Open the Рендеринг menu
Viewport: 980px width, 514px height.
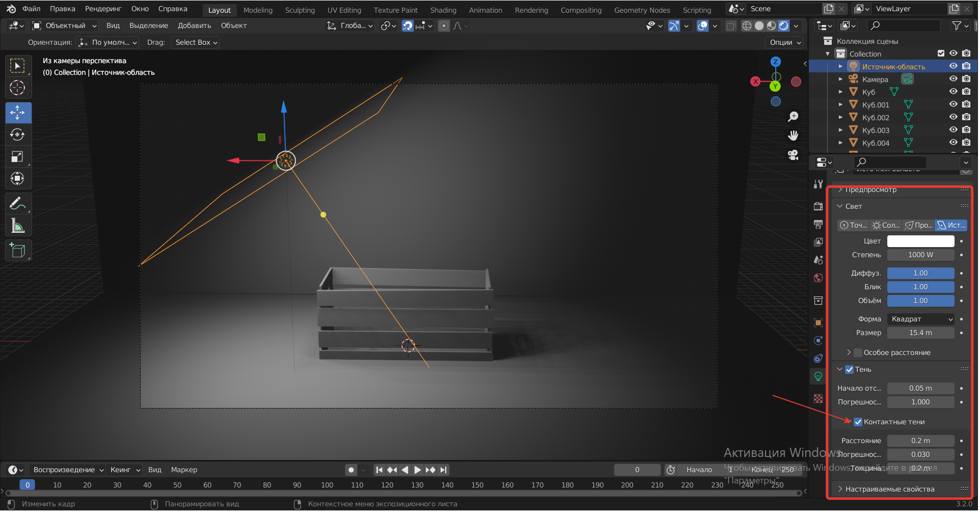click(x=103, y=9)
